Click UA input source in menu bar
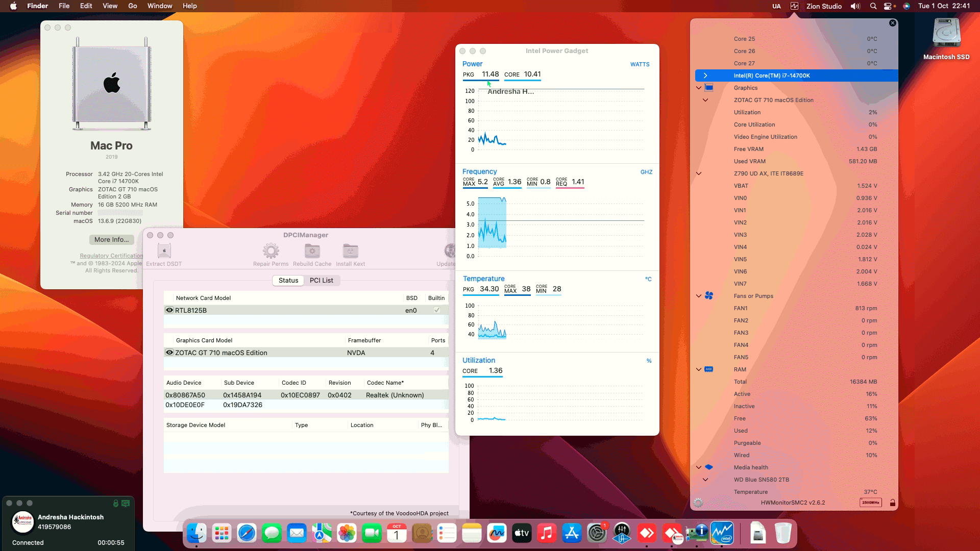This screenshot has width=980, height=551. 776,6
